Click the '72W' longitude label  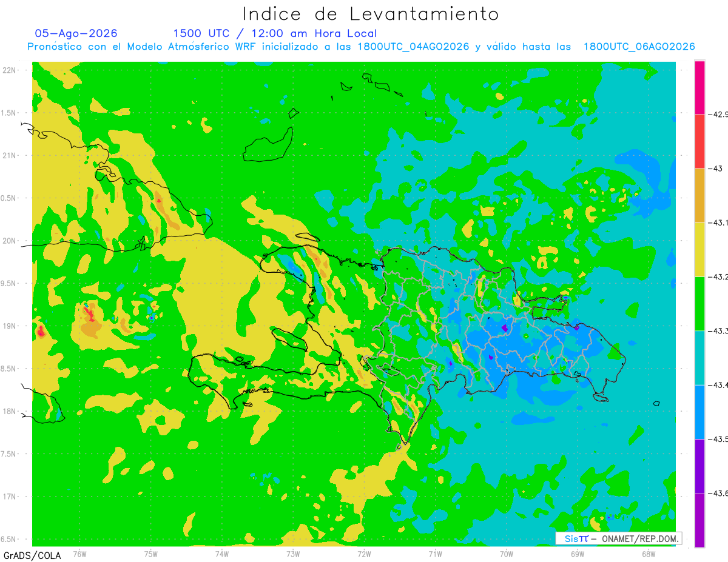pos(364,554)
